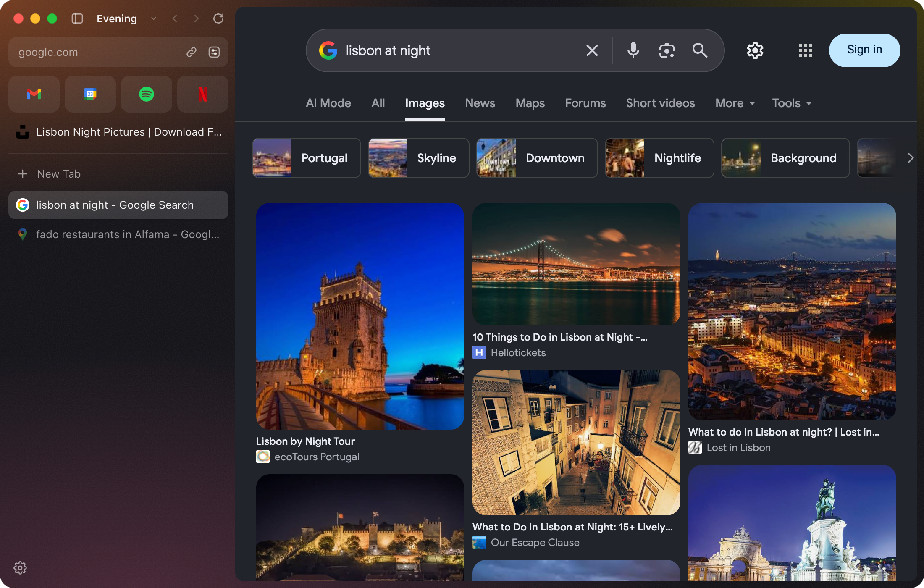
Task: Submit search with magnifying glass
Action: [700, 50]
